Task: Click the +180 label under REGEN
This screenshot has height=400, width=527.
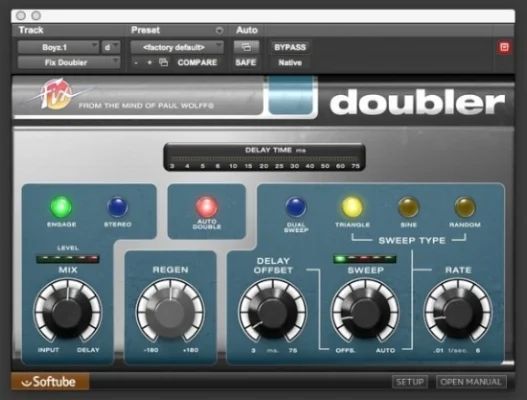Action: [191, 350]
